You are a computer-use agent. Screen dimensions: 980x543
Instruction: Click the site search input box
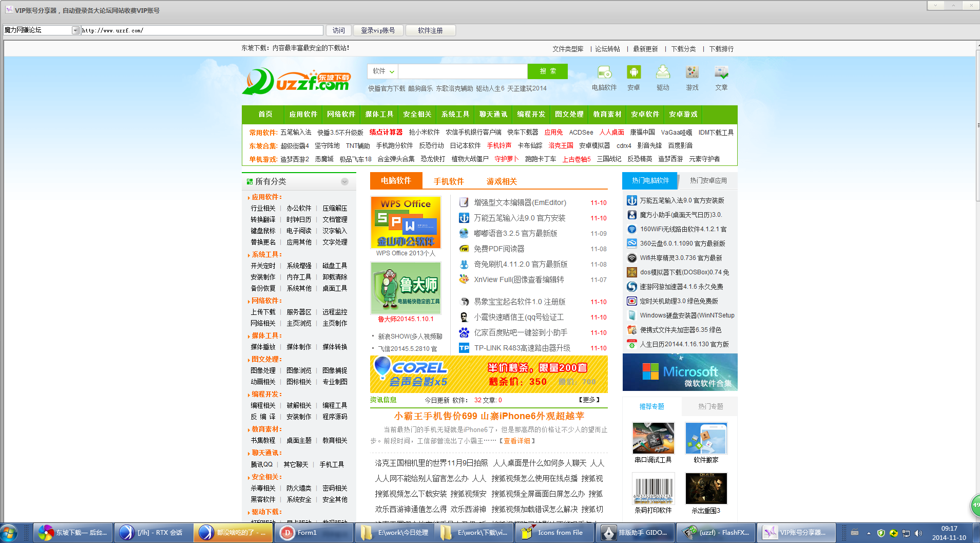tap(463, 71)
